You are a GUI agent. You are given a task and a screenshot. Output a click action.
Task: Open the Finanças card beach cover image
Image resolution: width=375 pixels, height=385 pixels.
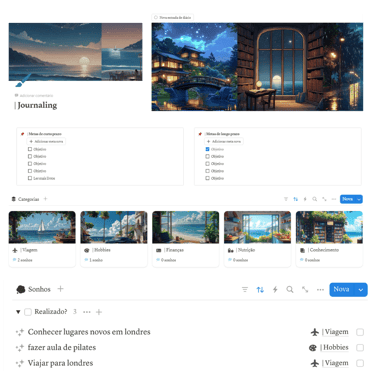point(186,227)
